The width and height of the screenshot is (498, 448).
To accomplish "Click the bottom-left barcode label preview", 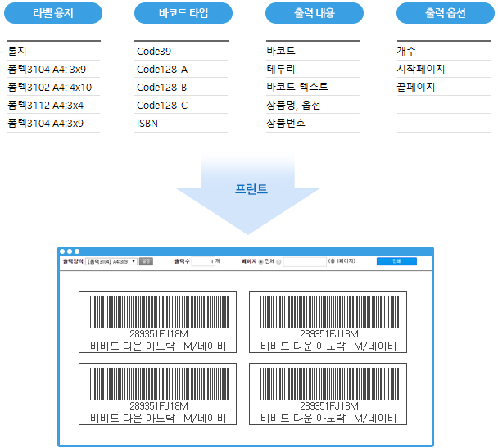I will [x=157, y=394].
